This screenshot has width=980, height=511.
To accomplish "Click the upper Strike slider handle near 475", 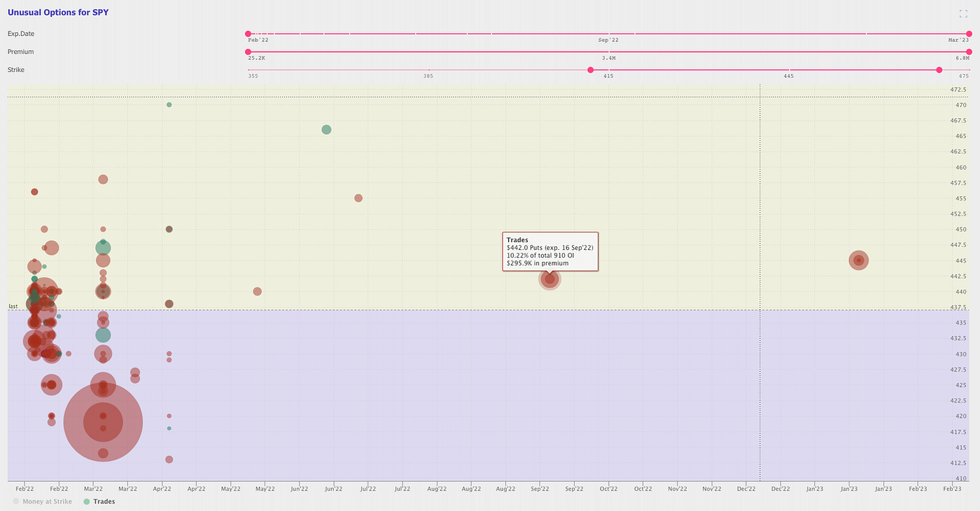I will click(x=939, y=70).
